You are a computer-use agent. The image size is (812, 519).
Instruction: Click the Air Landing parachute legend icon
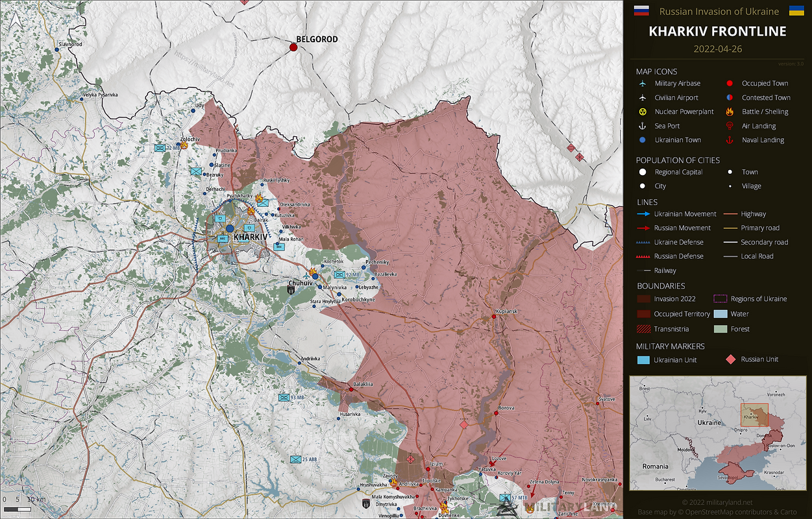pyautogui.click(x=730, y=126)
